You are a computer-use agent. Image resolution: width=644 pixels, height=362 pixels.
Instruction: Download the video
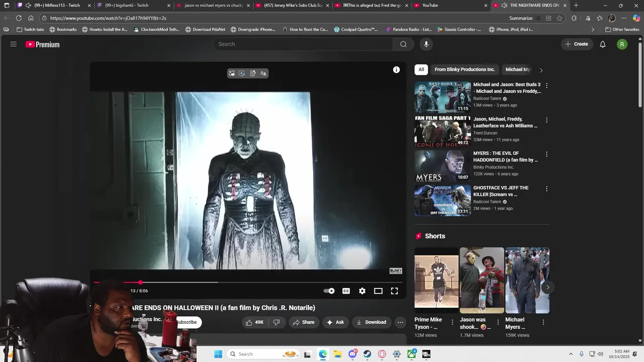371,322
